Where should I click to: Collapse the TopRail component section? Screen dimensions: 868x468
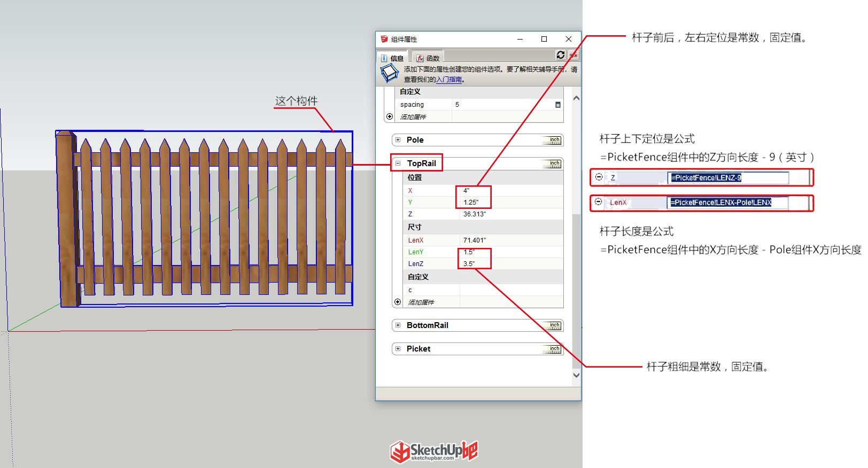[398, 163]
